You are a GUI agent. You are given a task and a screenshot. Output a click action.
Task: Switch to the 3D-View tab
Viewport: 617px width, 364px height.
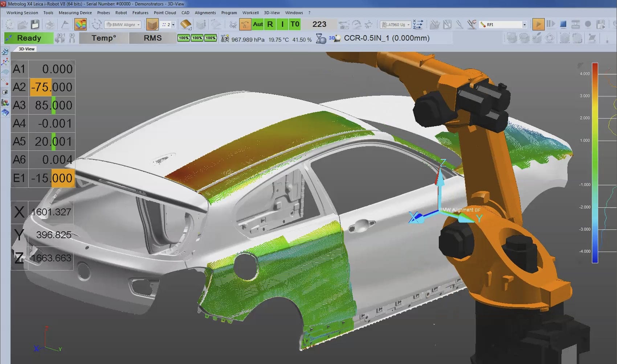25,49
